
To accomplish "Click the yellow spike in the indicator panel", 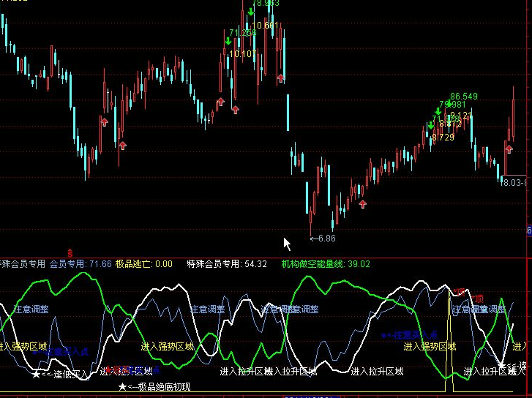I will [449, 329].
